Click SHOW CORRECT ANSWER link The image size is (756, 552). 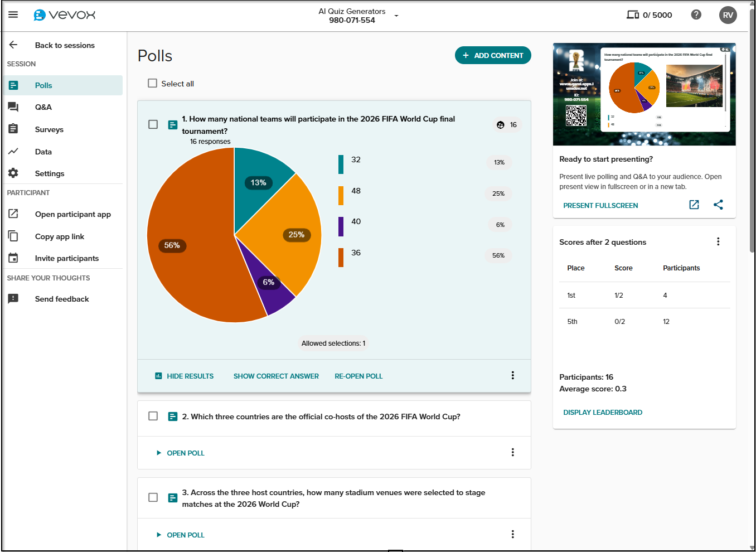tap(276, 376)
